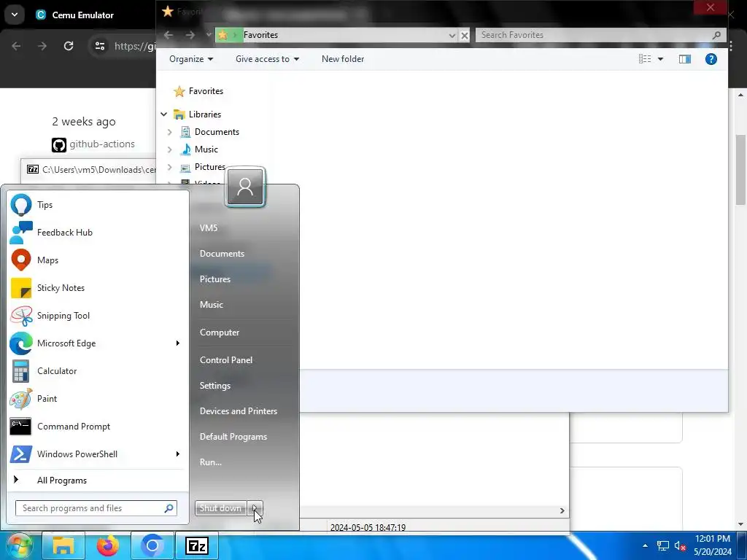747x560 pixels.
Task: Open Firefox from taskbar
Action: click(108, 545)
